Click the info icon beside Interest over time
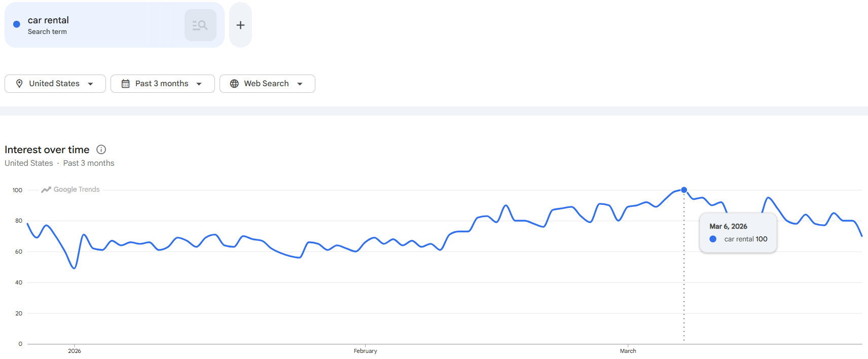Image resolution: width=868 pixels, height=359 pixels. tap(101, 150)
